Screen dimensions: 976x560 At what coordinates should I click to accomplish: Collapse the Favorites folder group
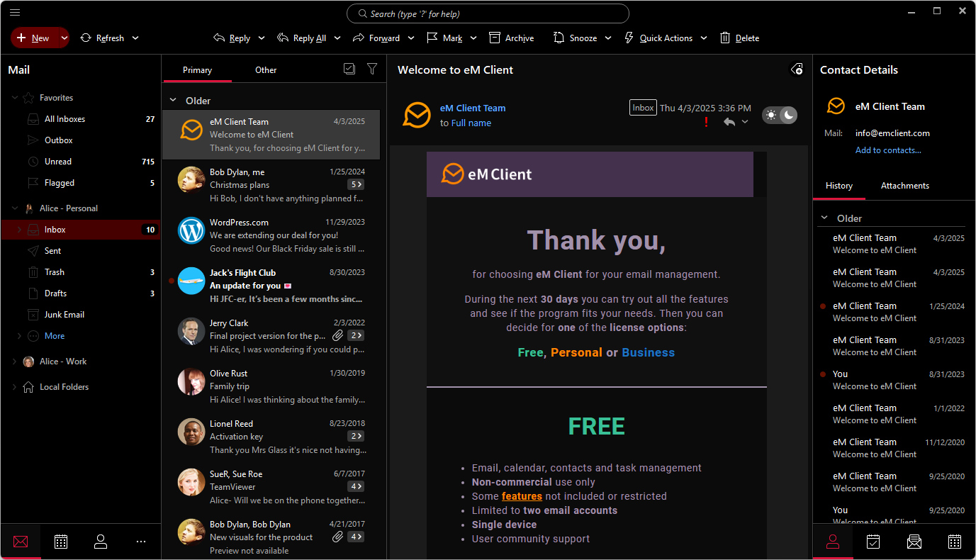point(15,98)
